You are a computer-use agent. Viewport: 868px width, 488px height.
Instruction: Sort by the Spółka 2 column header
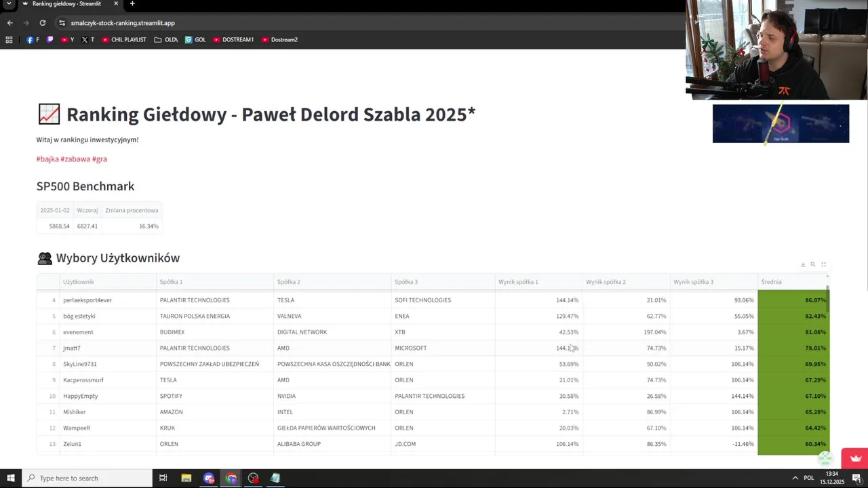(332, 282)
